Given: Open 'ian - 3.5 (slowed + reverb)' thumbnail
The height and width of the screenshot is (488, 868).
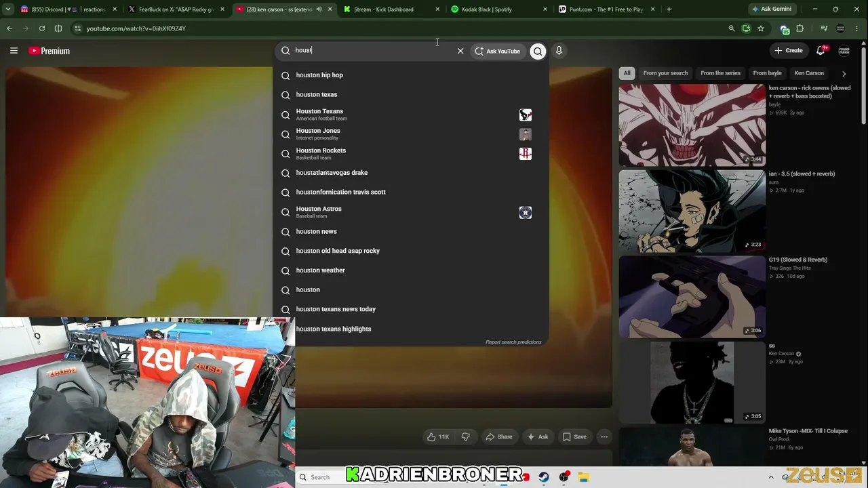Looking at the screenshot, I should 692,211.
